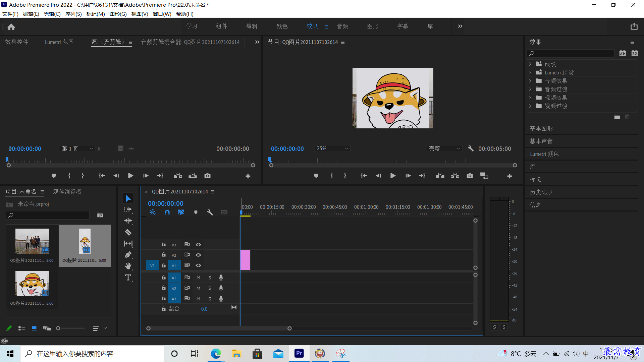This screenshot has height=362, width=644.
Task: Toggle V2 track output eye
Action: (198, 255)
